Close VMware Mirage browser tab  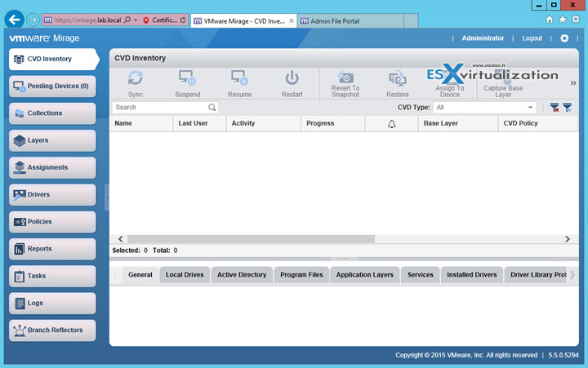coord(292,21)
